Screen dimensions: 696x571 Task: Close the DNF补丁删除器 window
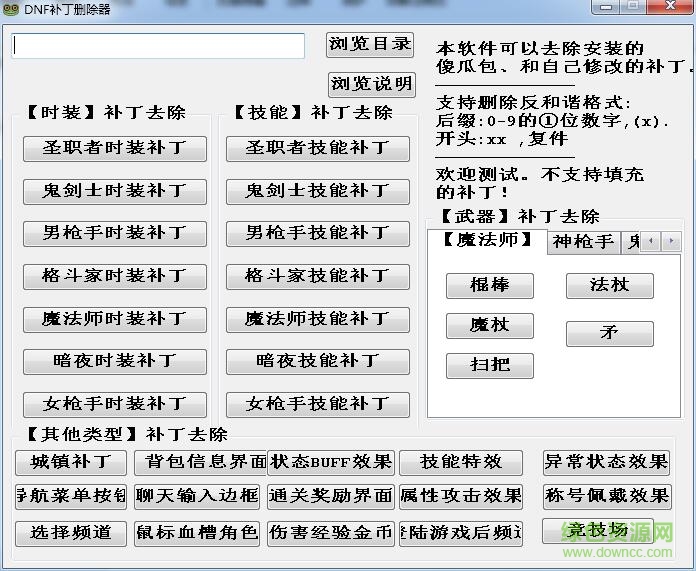pos(670,6)
